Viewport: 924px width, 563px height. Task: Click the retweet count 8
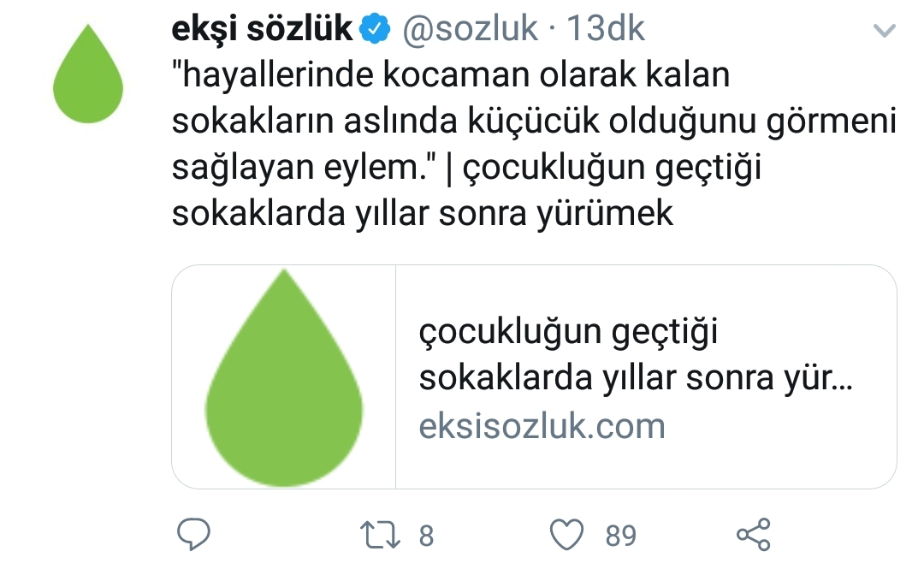[426, 536]
